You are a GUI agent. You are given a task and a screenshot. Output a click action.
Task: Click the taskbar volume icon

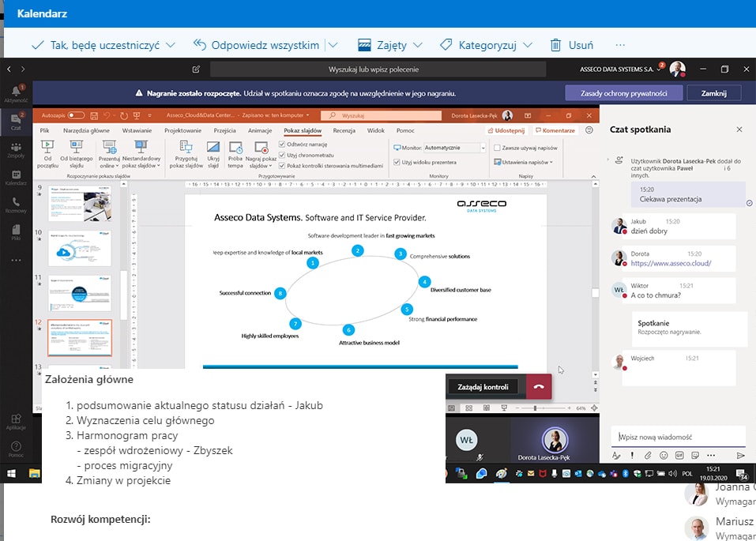pos(672,474)
